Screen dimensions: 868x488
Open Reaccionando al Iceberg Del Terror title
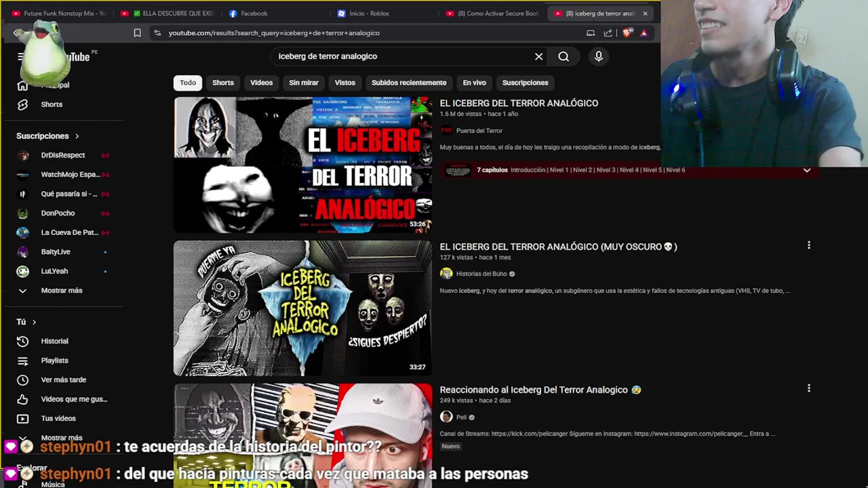click(x=540, y=390)
